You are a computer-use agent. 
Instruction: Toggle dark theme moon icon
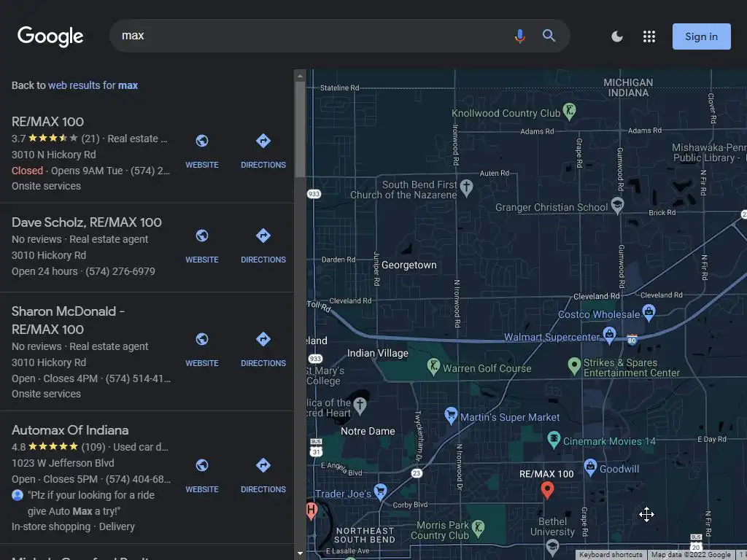tap(617, 36)
